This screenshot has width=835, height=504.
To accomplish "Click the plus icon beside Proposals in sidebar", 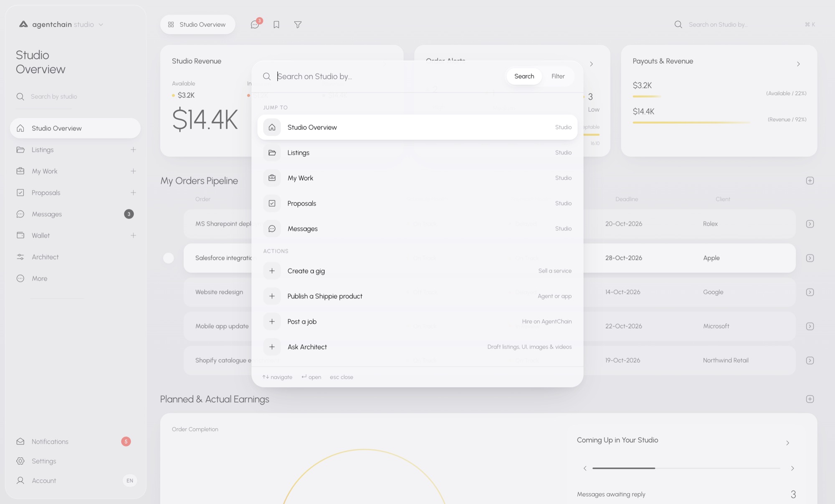I will [133, 192].
